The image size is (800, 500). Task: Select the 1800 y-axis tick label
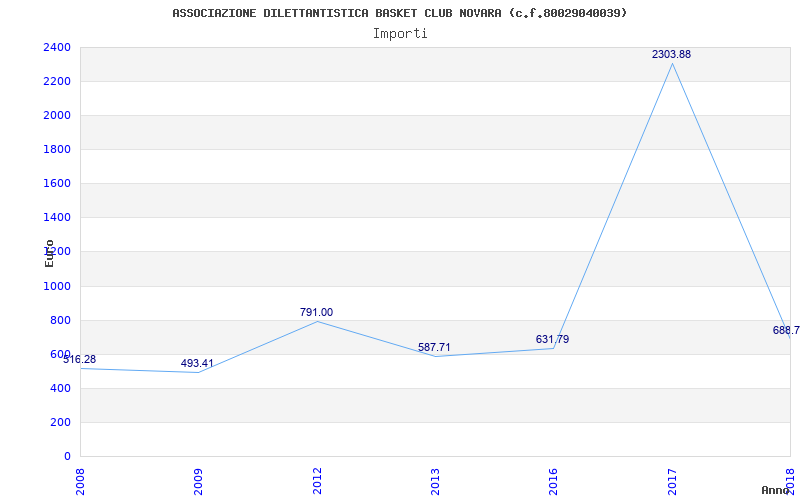(x=57, y=149)
